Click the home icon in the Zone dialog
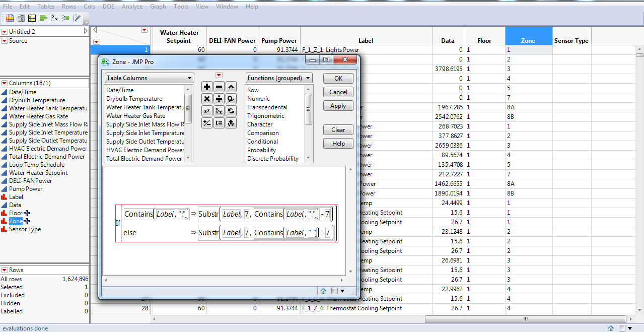The image size is (644, 332). click(x=323, y=291)
